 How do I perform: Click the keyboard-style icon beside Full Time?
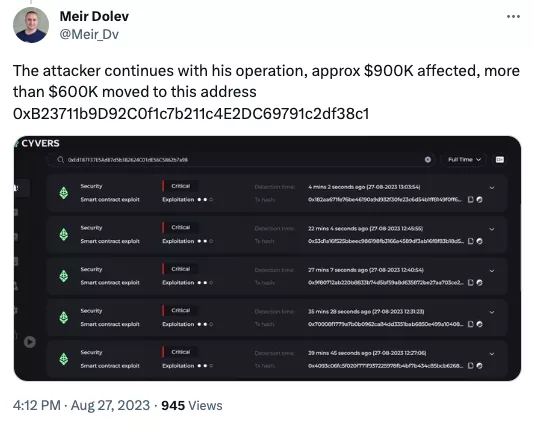point(500,160)
